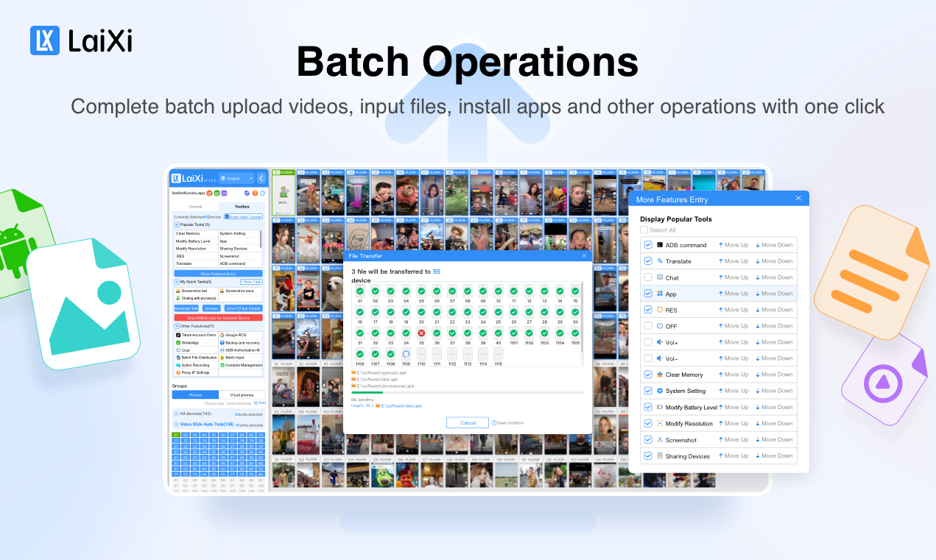This screenshot has width=936, height=560.
Task: Click the Chat bubble icon in tools list
Action: 660,277
